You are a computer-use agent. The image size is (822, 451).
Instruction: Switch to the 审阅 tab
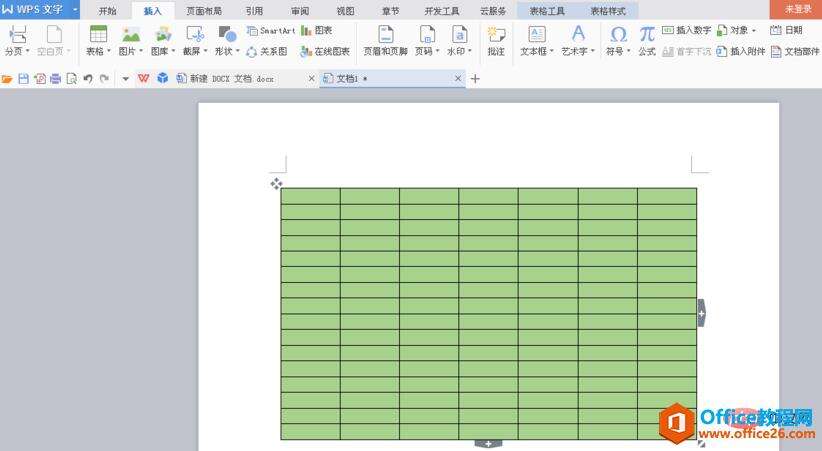300,10
